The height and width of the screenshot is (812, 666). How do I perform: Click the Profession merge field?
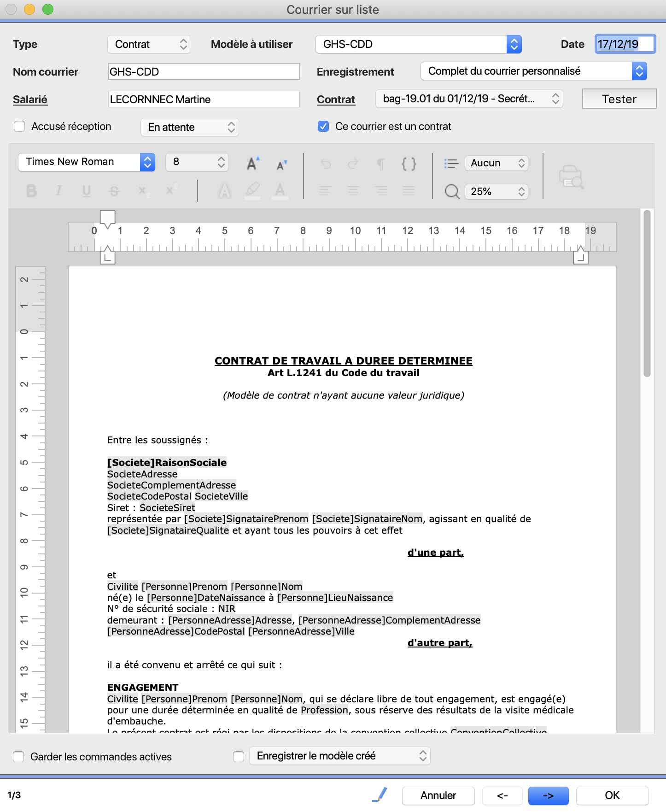324,710
